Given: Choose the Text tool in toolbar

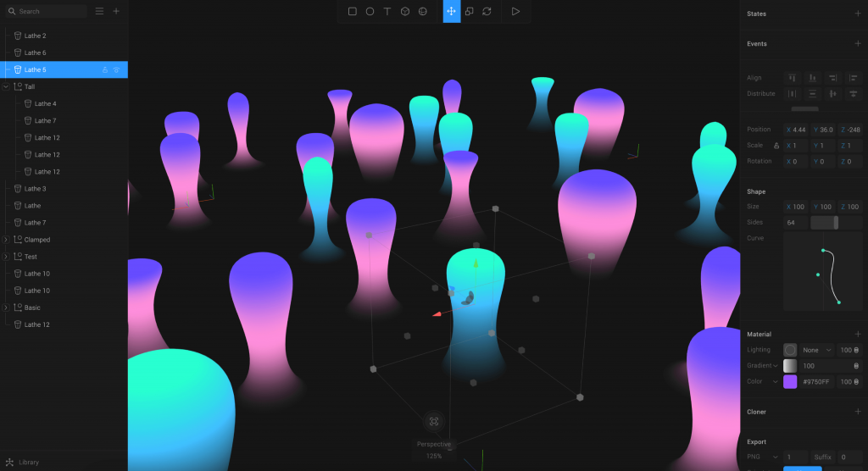Looking at the screenshot, I should point(387,12).
